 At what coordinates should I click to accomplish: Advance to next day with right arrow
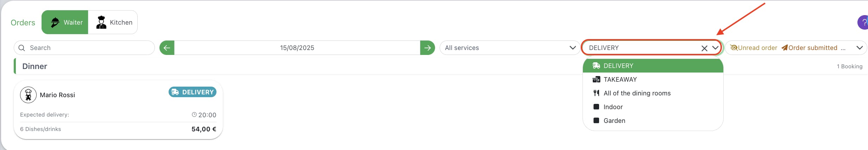[x=427, y=48]
